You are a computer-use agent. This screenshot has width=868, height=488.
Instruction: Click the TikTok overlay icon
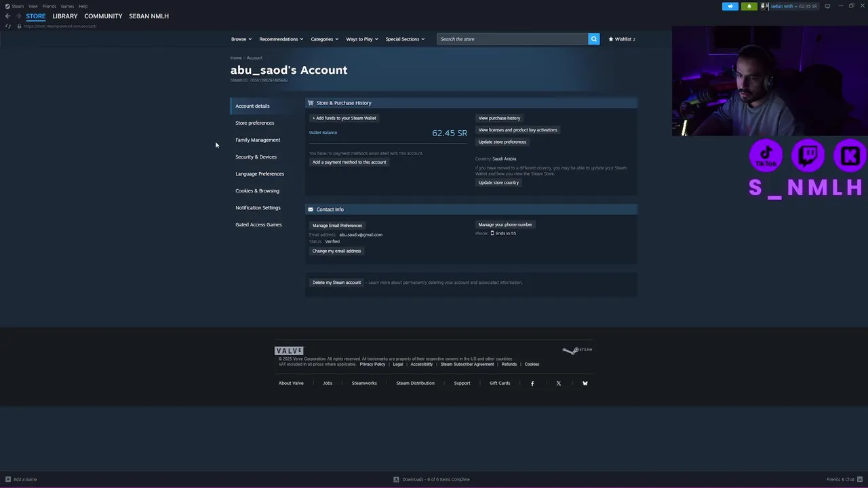766,155
